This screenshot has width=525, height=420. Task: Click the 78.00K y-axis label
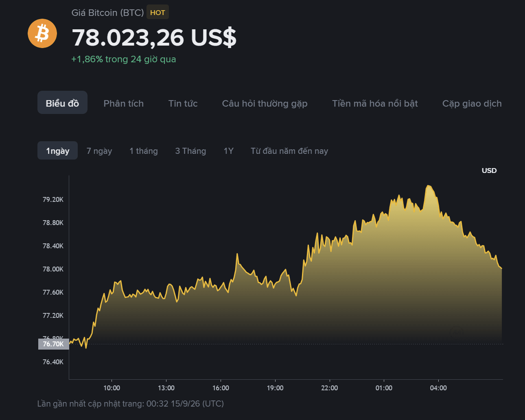pos(53,269)
